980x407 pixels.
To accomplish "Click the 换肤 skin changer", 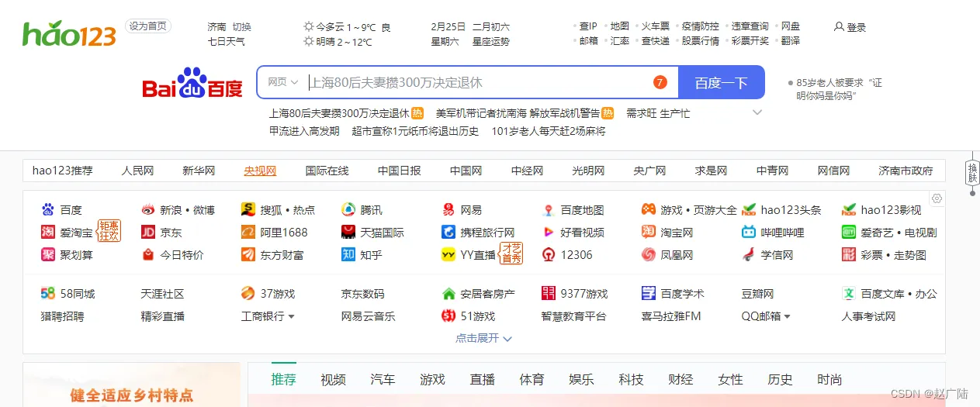I will tap(972, 171).
